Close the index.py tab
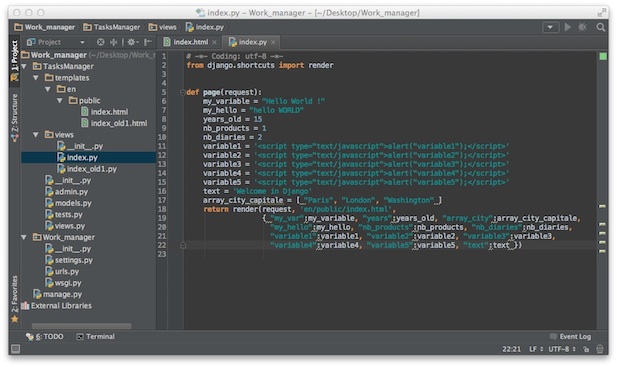Screen dimensions: 617x367 [x=273, y=42]
